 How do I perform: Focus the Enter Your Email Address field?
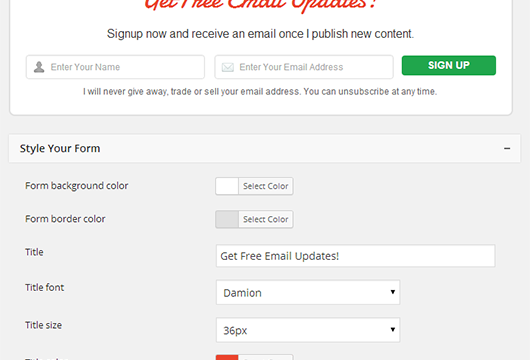click(304, 67)
